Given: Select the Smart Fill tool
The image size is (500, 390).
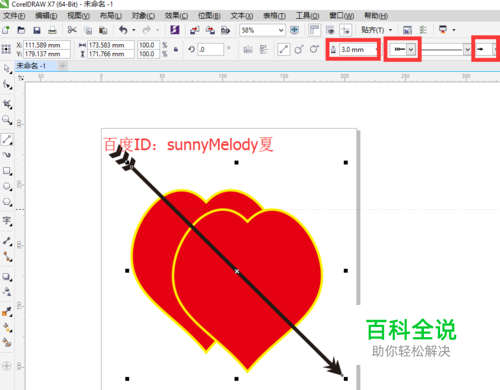Looking at the screenshot, I should pos(7,343).
